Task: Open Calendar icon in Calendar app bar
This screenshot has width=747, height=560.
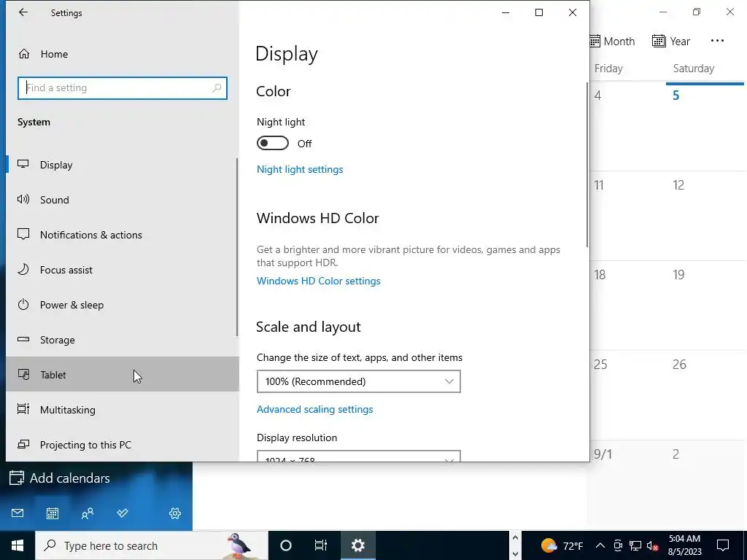Action: [x=53, y=513]
